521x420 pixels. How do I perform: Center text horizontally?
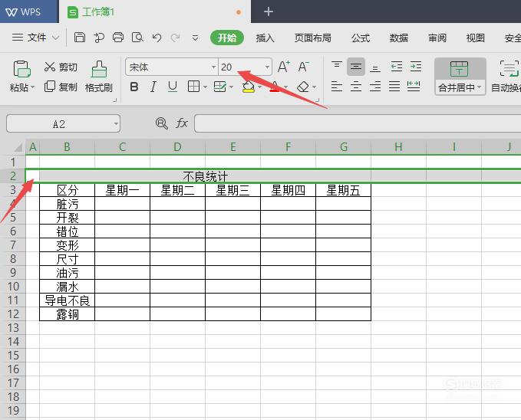point(356,87)
